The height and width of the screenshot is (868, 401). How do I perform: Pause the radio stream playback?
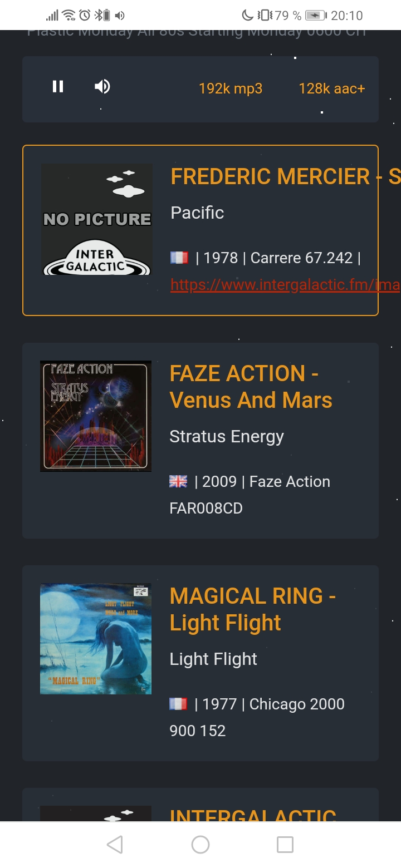coord(58,87)
